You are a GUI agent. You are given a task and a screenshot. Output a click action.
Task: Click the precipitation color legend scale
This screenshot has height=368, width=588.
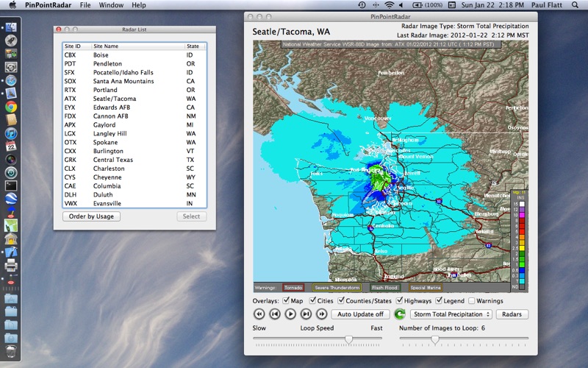tap(519, 241)
